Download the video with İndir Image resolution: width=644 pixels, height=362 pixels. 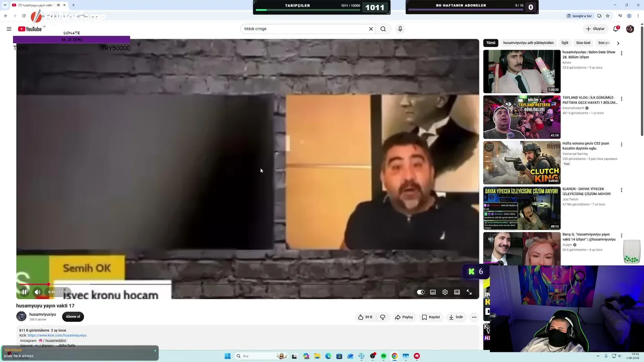point(456,317)
